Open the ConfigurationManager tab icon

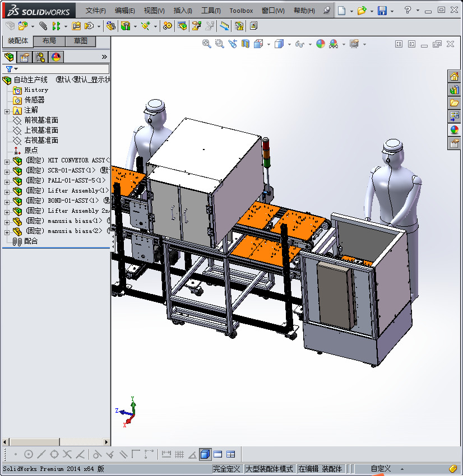[x=40, y=57]
